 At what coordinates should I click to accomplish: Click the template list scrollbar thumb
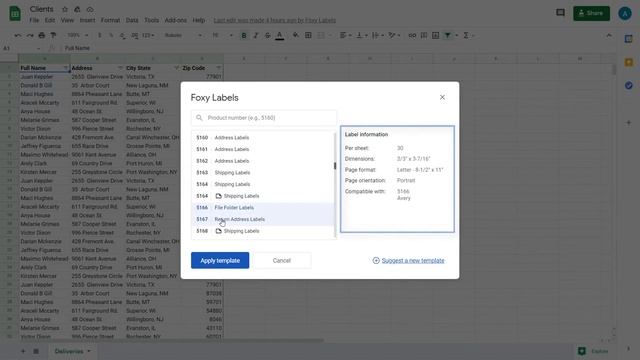335,166
